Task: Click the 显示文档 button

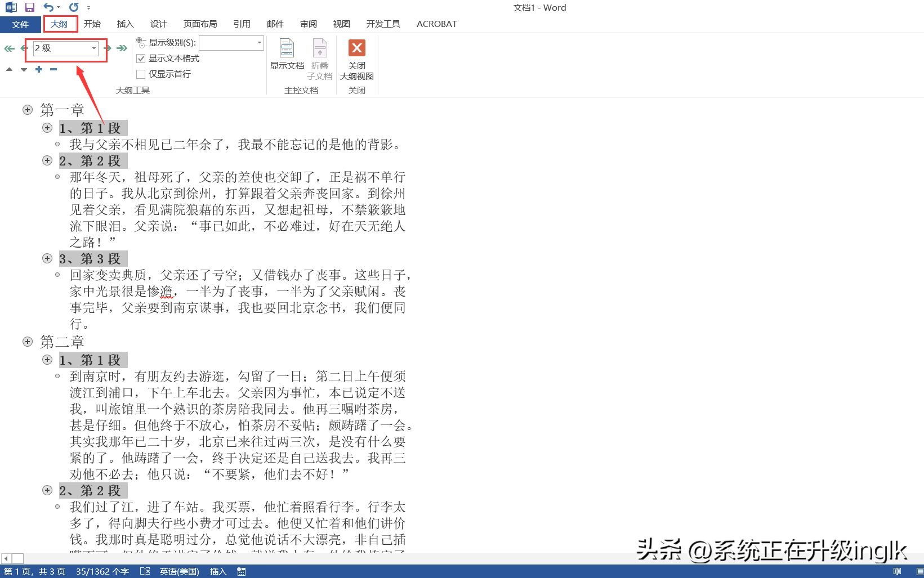Action: 287,55
